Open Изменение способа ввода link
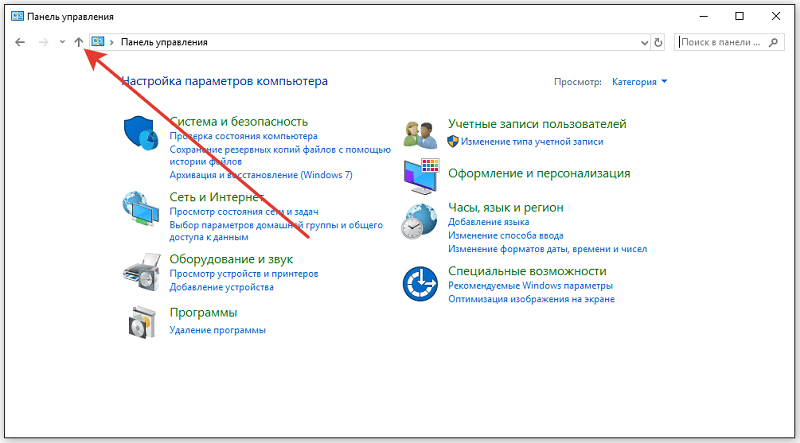 (506, 236)
